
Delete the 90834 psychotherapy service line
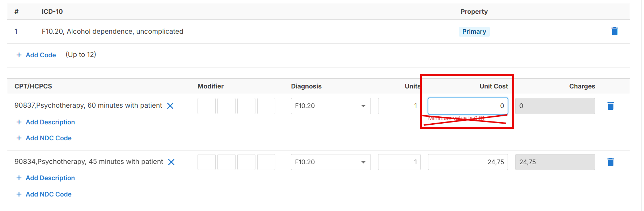[x=610, y=162]
